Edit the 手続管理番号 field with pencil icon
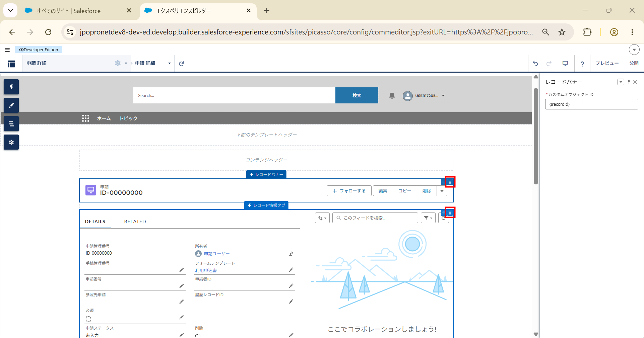644x338 pixels. point(182,270)
